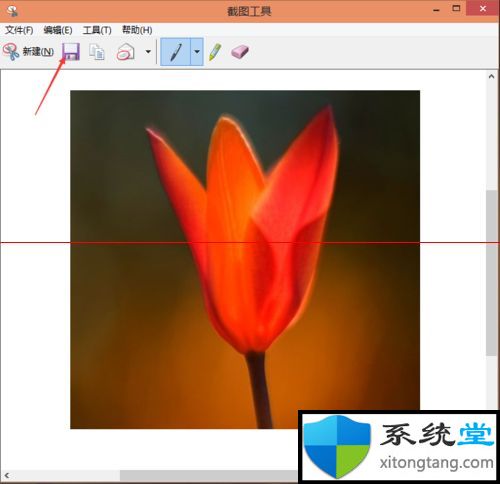Click the 新建(N) button label

click(x=38, y=52)
